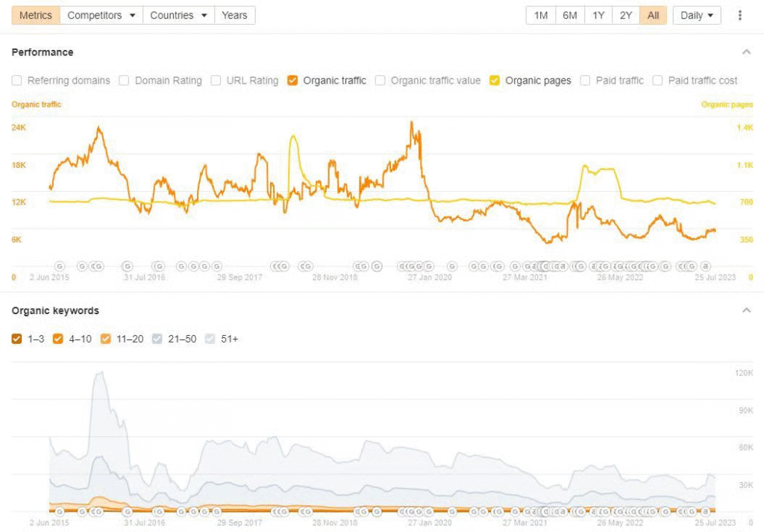Enable the Paid traffic cost checkbox

(658, 81)
